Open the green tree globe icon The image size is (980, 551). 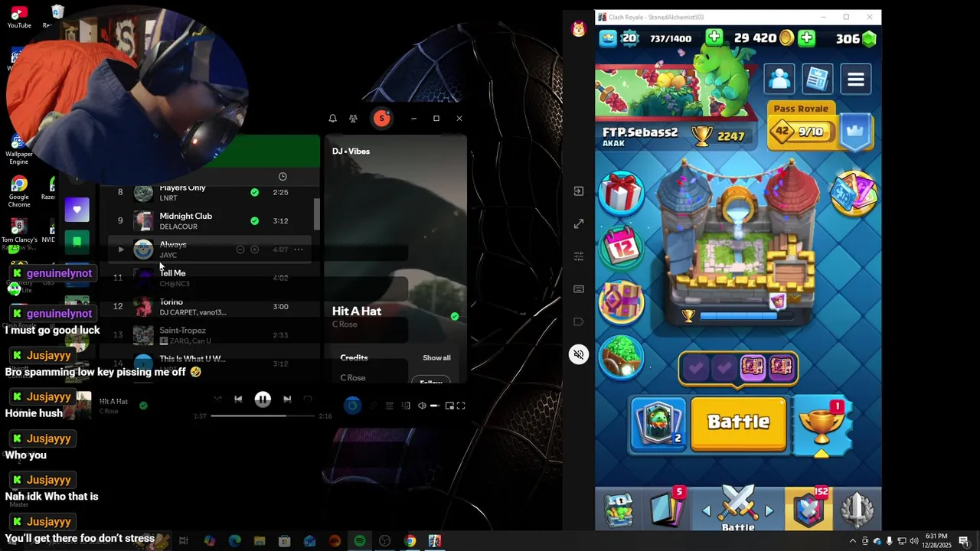click(x=621, y=357)
